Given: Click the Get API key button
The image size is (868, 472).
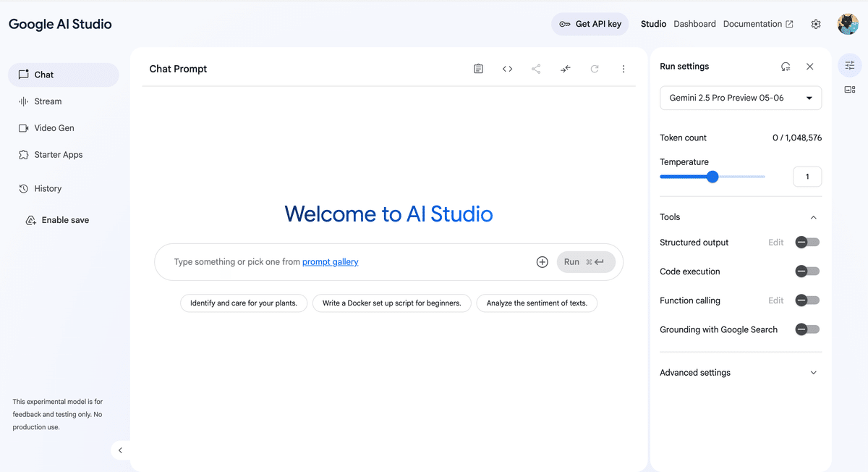Looking at the screenshot, I should (590, 24).
